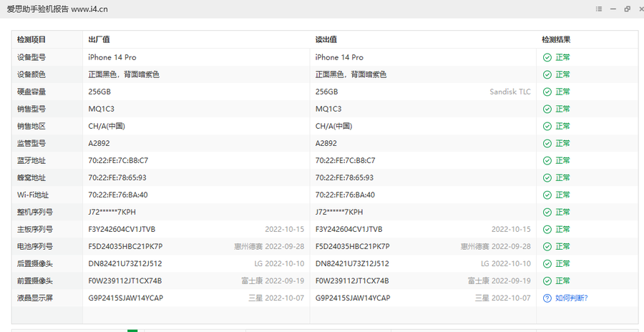Select the 液晶显示屏 row label
644x332 pixels.
35,298
